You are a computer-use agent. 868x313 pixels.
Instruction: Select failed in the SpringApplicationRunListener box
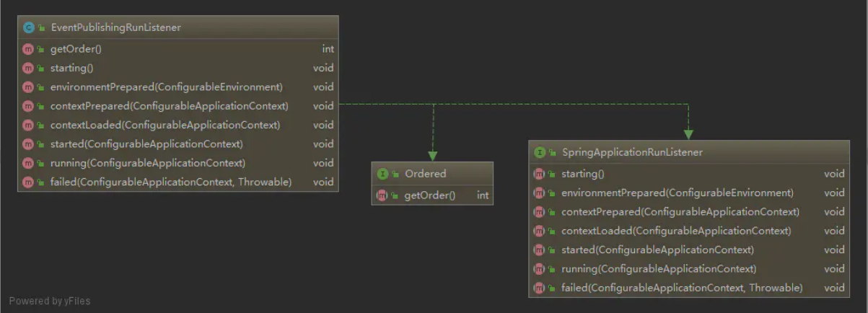pyautogui.click(x=681, y=288)
